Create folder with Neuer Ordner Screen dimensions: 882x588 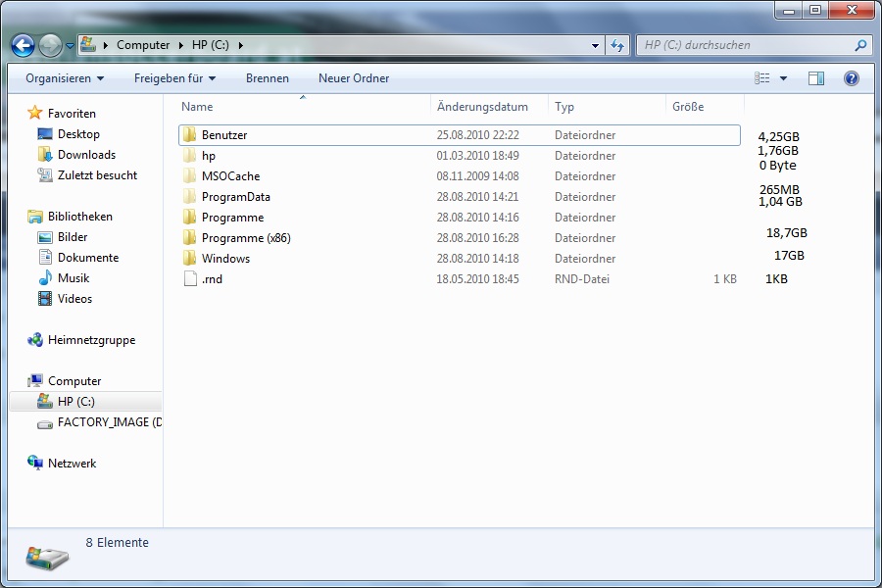click(x=354, y=78)
